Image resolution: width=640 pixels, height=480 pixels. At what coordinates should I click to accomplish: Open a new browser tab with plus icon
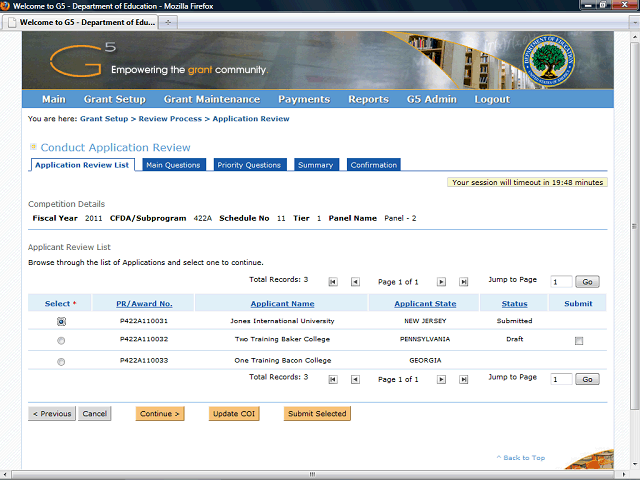(168, 22)
